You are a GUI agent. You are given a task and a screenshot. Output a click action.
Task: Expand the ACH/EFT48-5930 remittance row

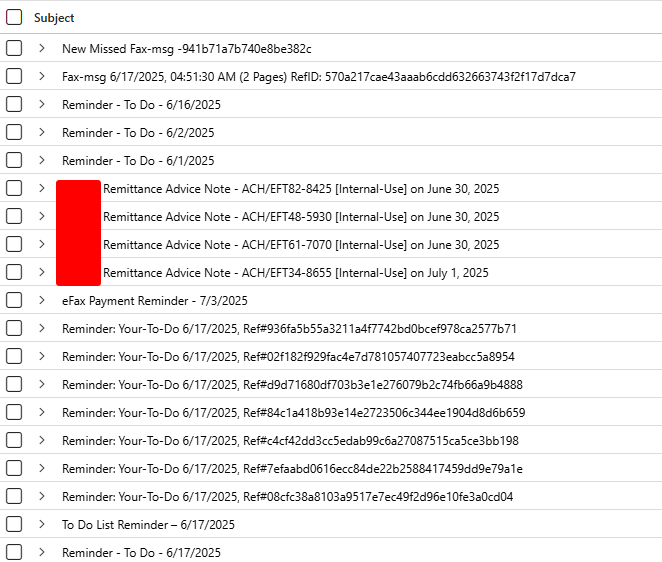[41, 216]
